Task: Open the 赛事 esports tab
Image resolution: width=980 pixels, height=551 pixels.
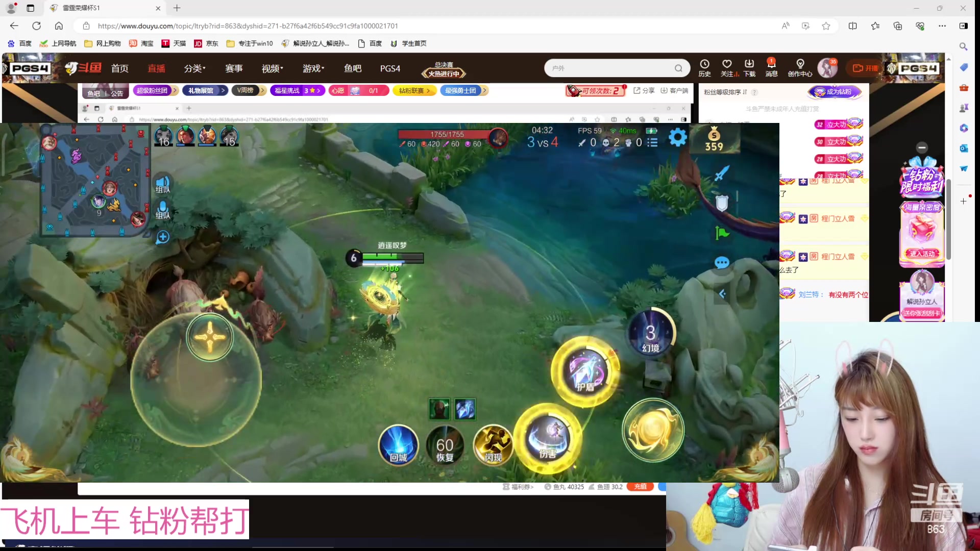Action: (x=234, y=68)
